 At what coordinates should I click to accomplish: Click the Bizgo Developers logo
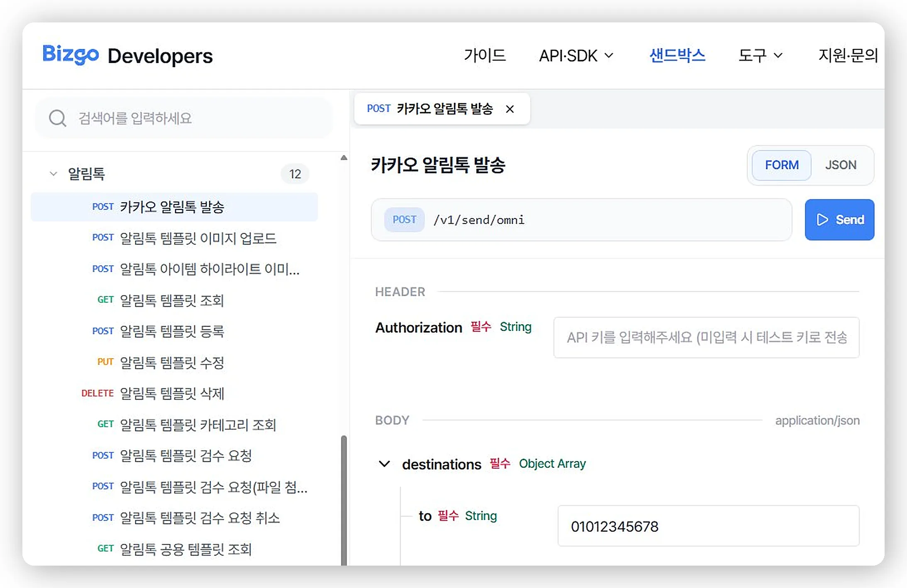coord(127,55)
